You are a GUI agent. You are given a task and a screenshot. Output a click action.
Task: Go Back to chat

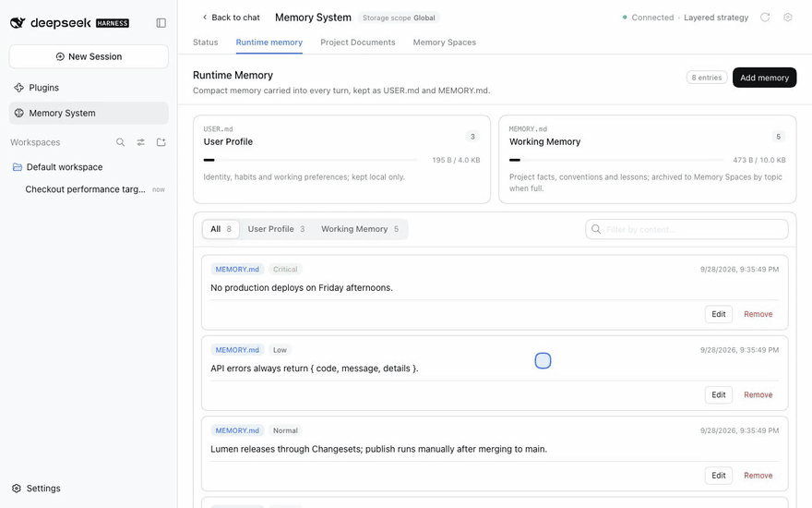[231, 18]
